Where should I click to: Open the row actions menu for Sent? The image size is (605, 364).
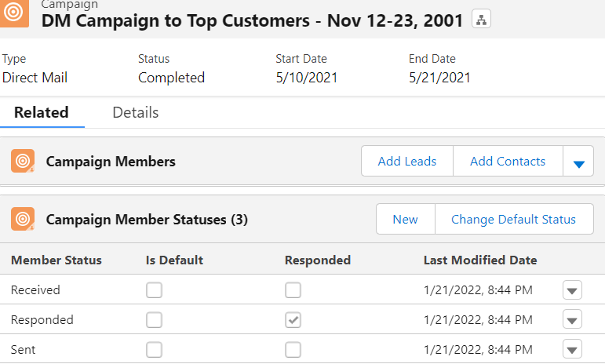coord(572,349)
